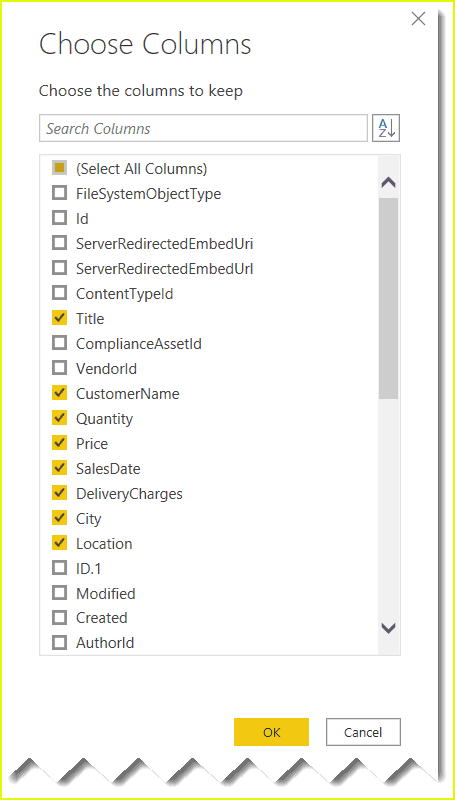Check the VendorId column
Screen dimensions: 455x800
click(x=60, y=368)
